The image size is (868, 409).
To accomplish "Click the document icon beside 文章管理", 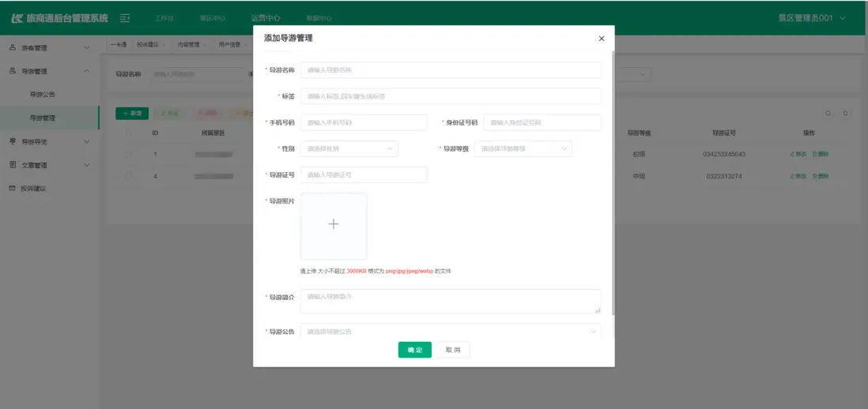I will (13, 165).
